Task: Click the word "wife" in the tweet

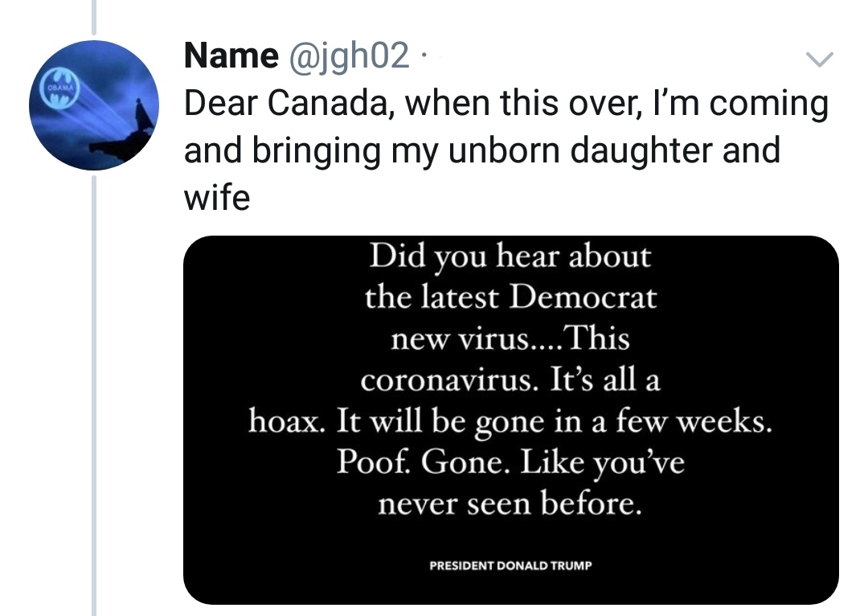Action: [x=217, y=196]
